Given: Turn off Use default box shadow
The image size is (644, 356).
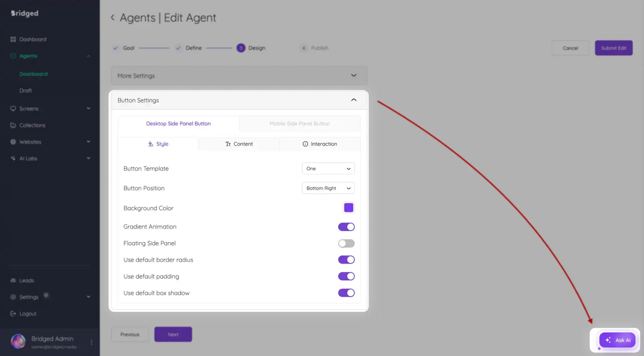Looking at the screenshot, I should [x=346, y=293].
